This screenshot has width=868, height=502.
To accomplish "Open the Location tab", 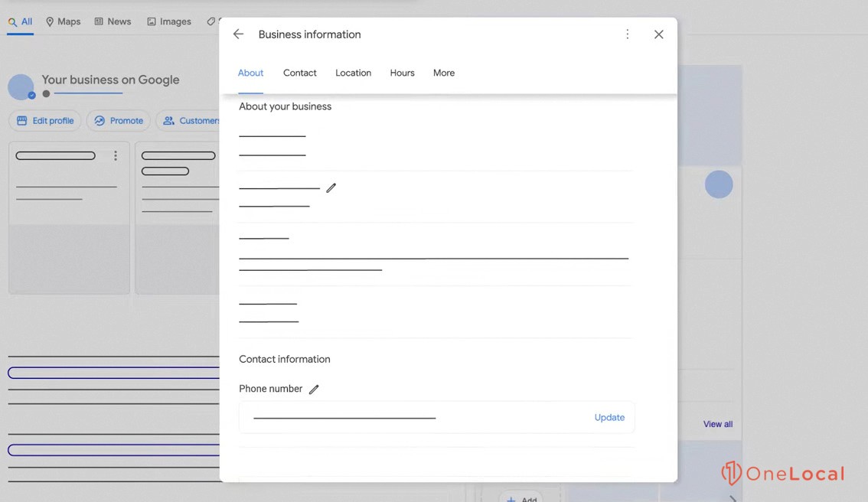I will pyautogui.click(x=353, y=73).
